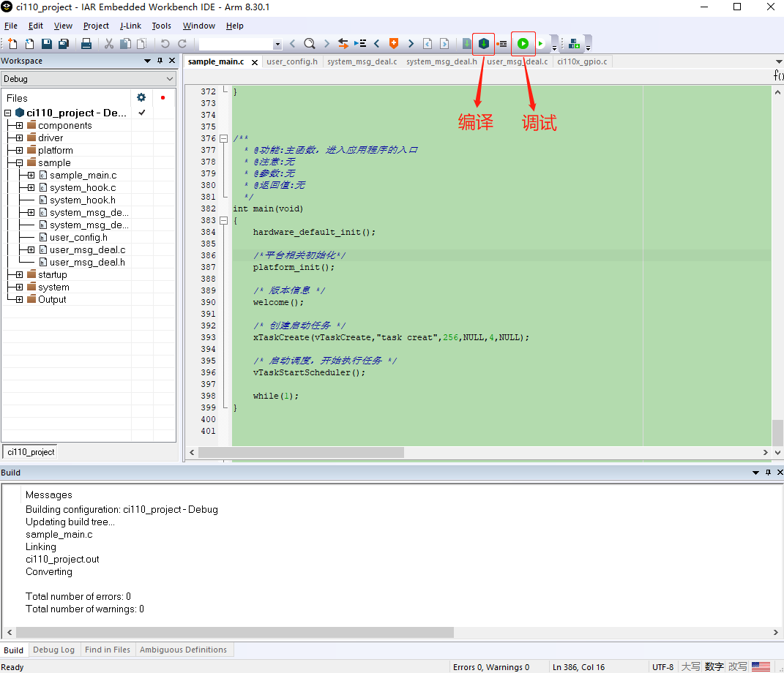Start Download and Debug
This screenshot has height=673, width=784.
click(x=523, y=44)
